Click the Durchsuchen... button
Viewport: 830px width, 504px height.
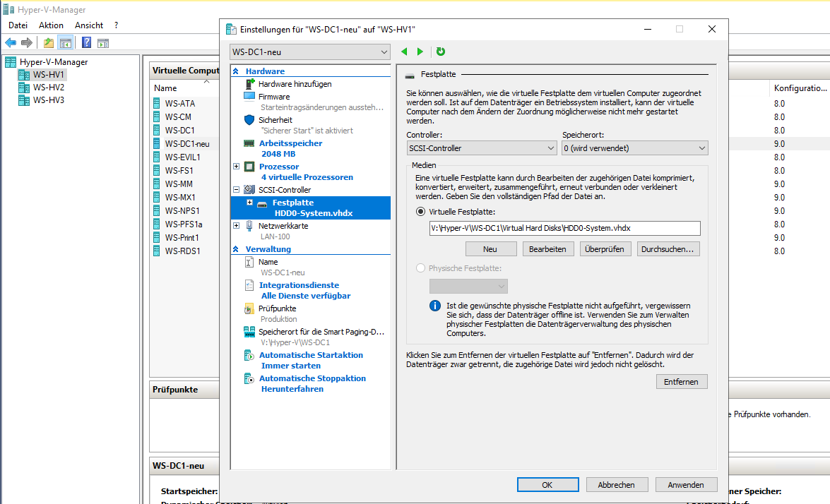tap(668, 249)
